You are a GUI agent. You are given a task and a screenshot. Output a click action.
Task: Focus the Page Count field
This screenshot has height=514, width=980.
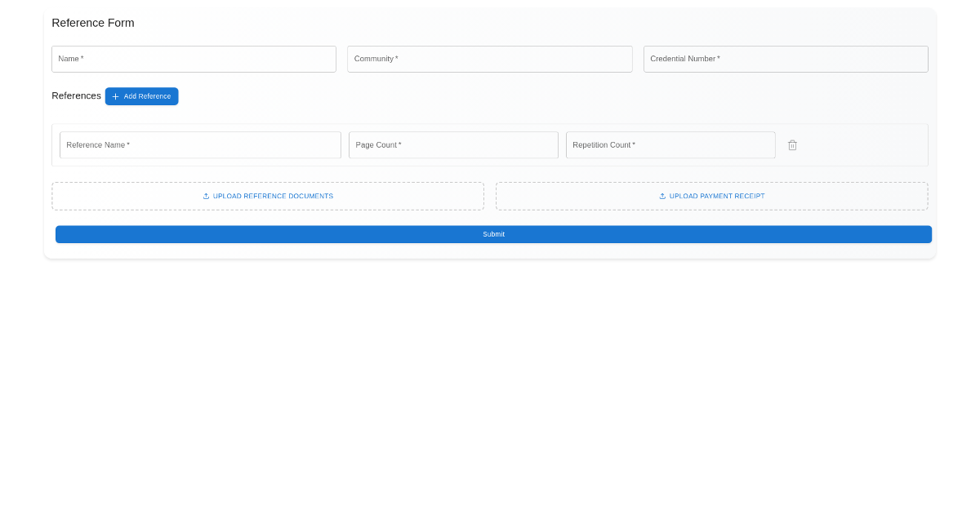(x=453, y=144)
